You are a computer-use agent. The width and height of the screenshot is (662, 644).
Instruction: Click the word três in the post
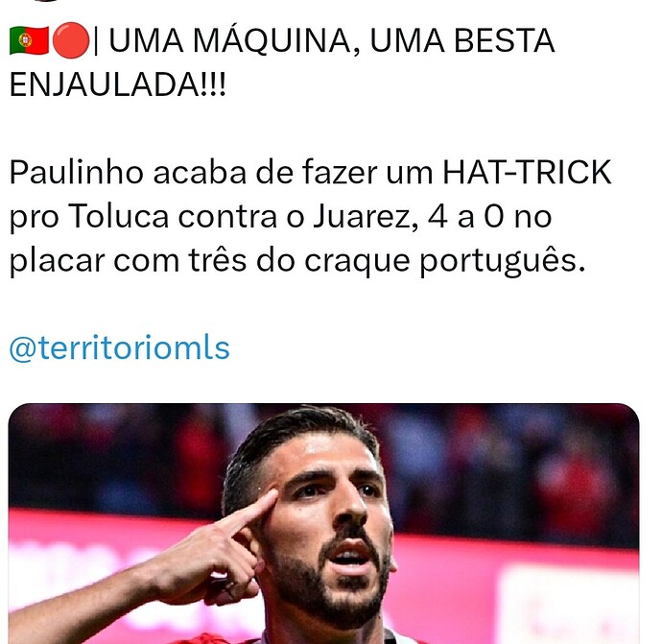tap(218, 260)
